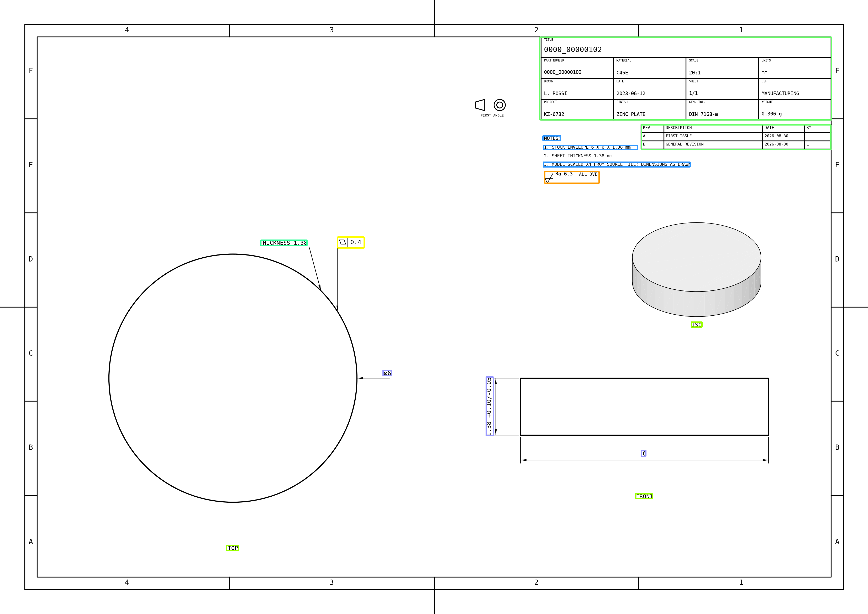Click the general tolerance DIN 7168-m
This screenshot has width=868, height=614.
703,114
